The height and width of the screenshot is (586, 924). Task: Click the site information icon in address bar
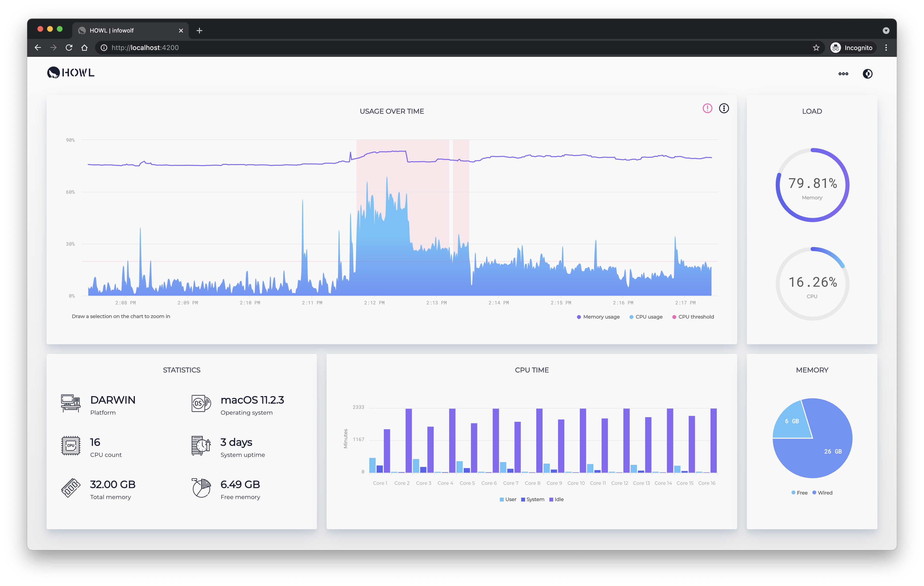tap(104, 48)
